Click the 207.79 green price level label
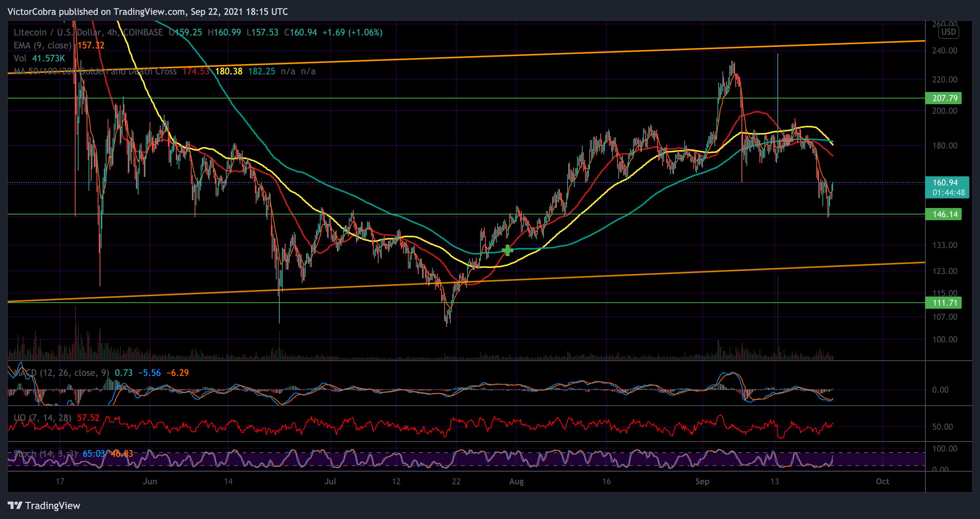The image size is (980, 519). [x=943, y=98]
